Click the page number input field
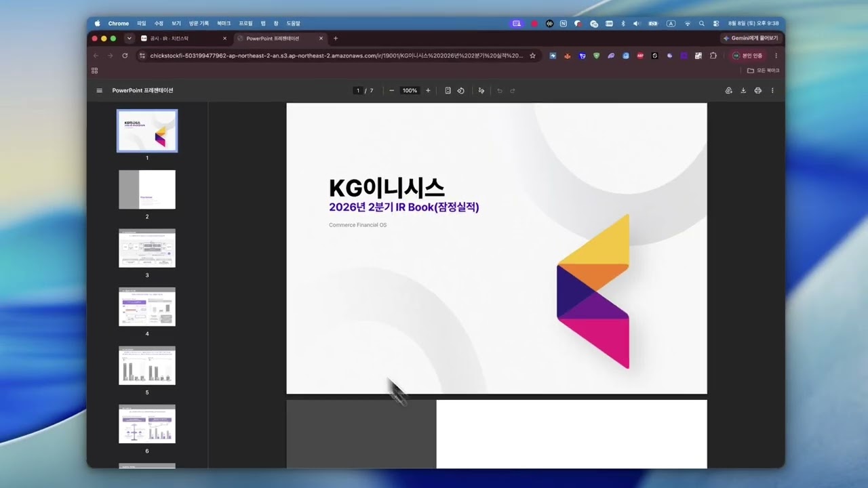 (358, 91)
